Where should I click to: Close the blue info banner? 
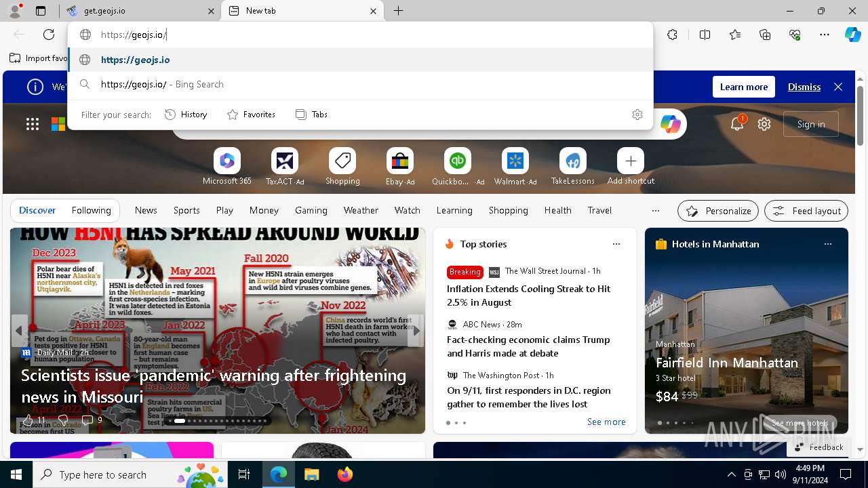tap(838, 87)
